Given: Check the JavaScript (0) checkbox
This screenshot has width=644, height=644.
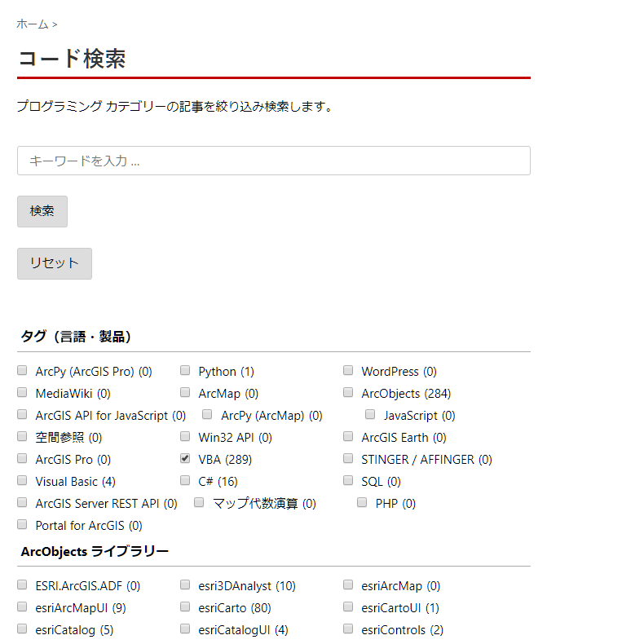Looking at the screenshot, I should coord(370,414).
